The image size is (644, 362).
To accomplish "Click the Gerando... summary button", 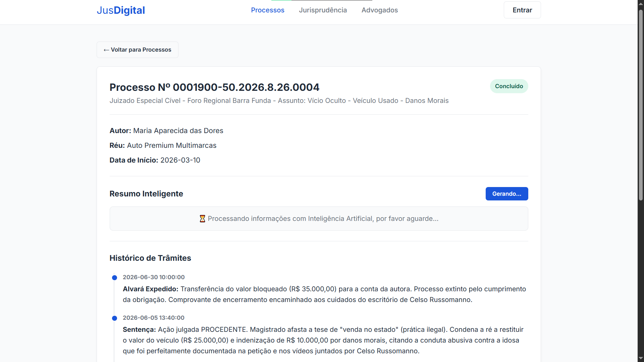I will tap(506, 194).
